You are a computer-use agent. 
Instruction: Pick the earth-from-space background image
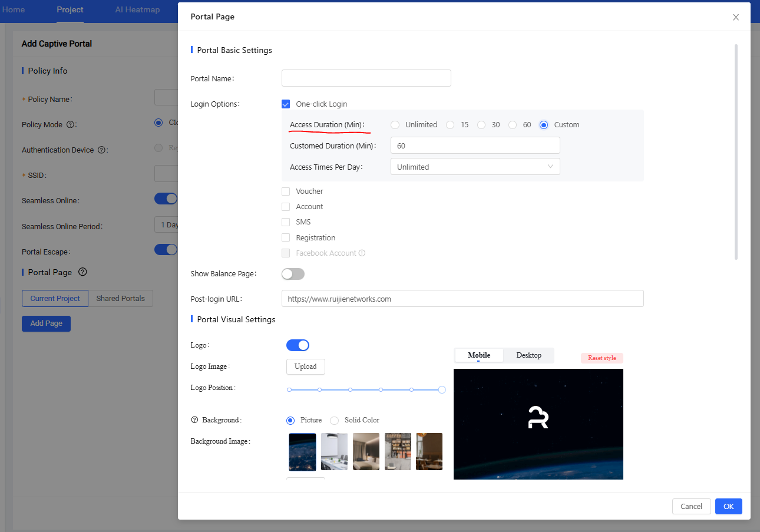[302, 452]
